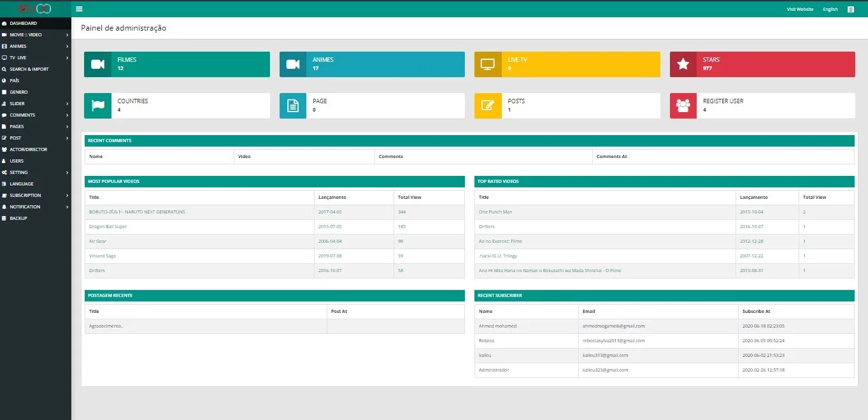Open the País menu item
Viewport: 868px width, 420px height.
click(36, 81)
